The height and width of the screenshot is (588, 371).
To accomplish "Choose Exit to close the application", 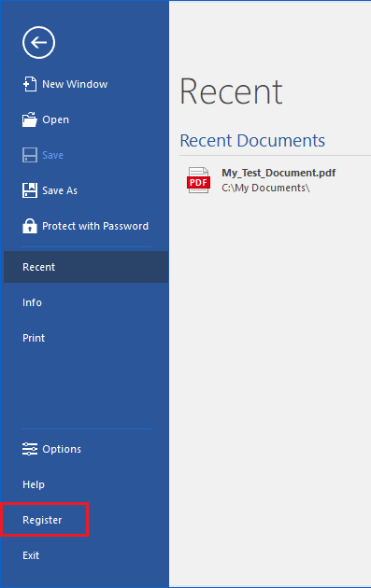I will (x=31, y=555).
